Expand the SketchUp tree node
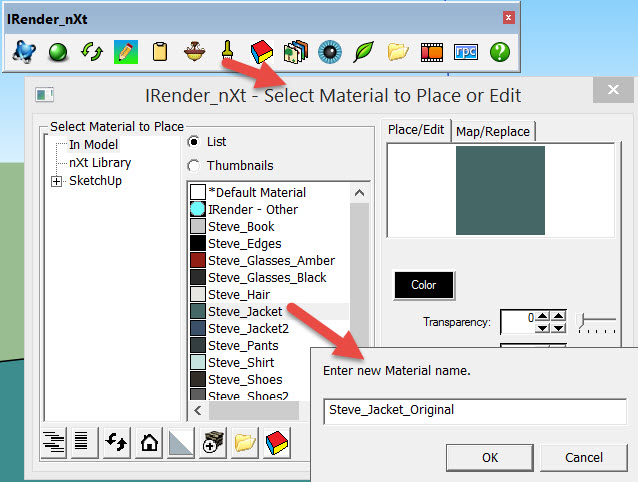This screenshot has height=482, width=638. (x=57, y=181)
